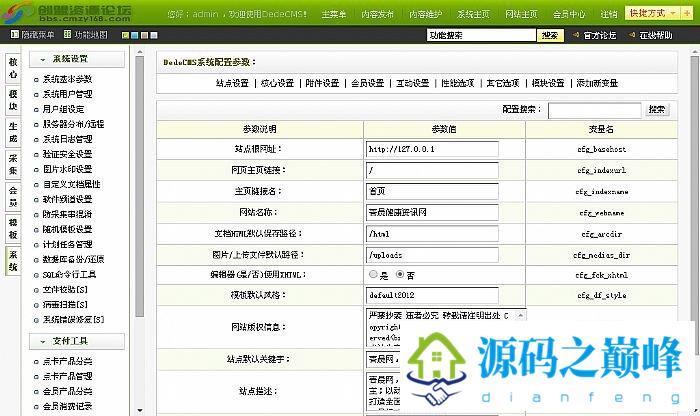Switch to the 核心 vertical tab
Screen dimensions: 700x416
13,68
